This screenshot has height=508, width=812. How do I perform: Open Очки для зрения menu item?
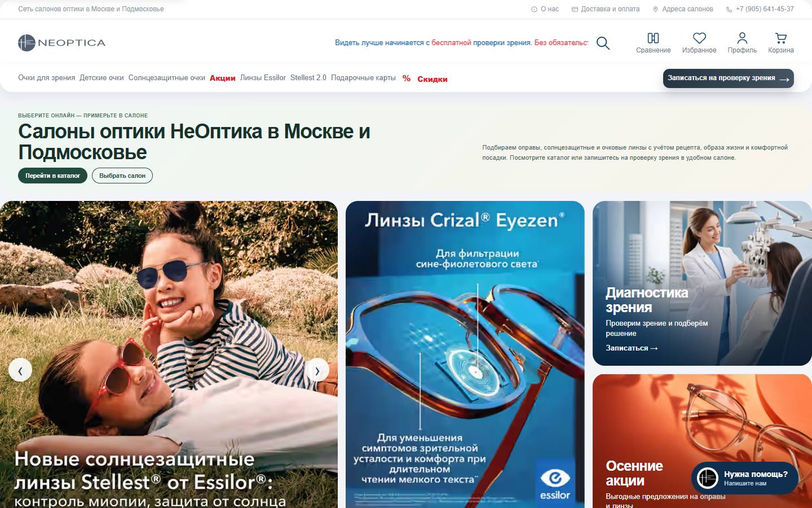tap(46, 78)
